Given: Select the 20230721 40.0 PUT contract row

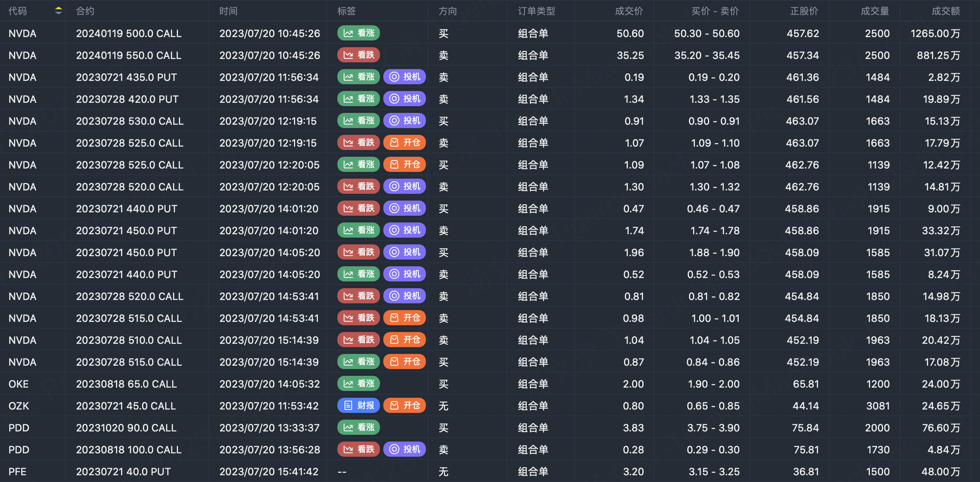Looking at the screenshot, I should pyautogui.click(x=123, y=471).
